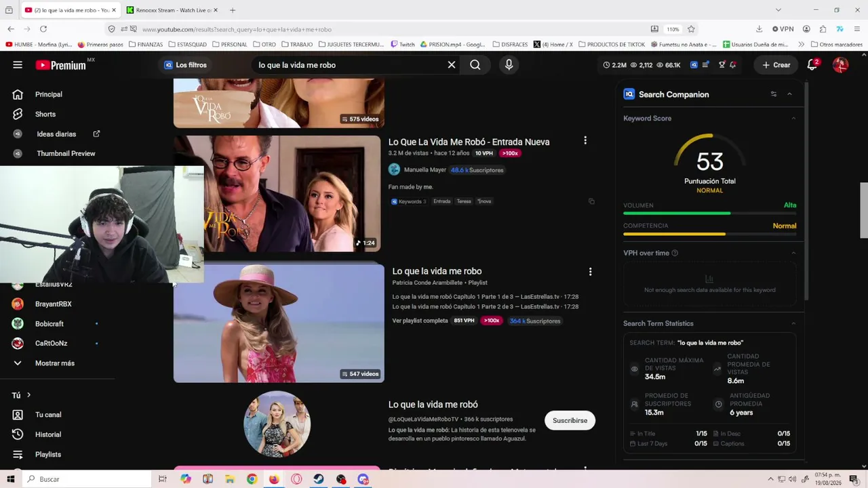Show more bookmarks chevron
The height and width of the screenshot is (488, 868).
(x=801, y=45)
